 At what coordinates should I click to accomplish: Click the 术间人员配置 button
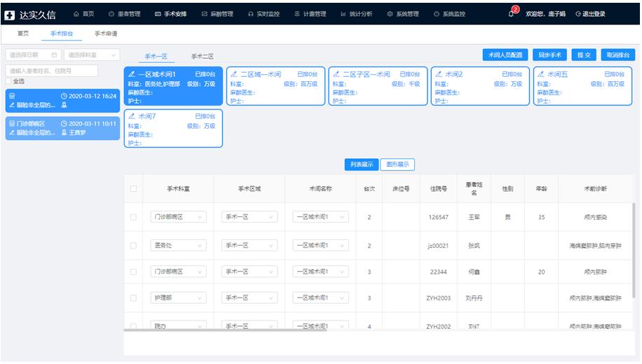506,55
